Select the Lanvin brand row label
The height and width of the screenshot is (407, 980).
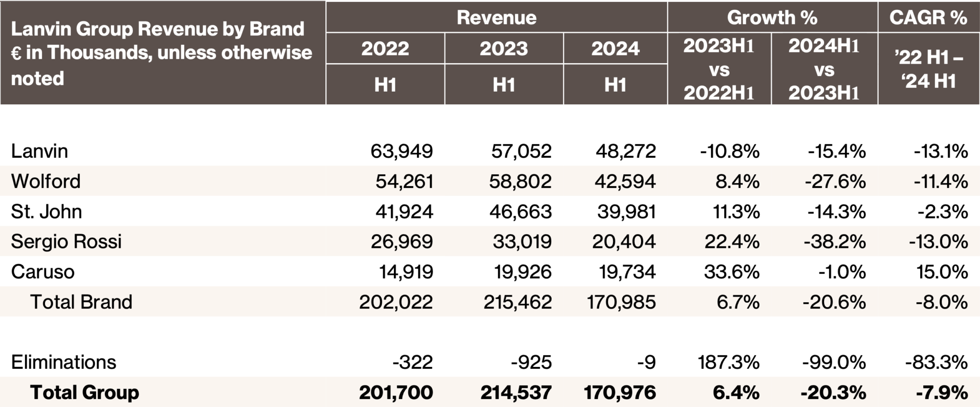pos(40,151)
